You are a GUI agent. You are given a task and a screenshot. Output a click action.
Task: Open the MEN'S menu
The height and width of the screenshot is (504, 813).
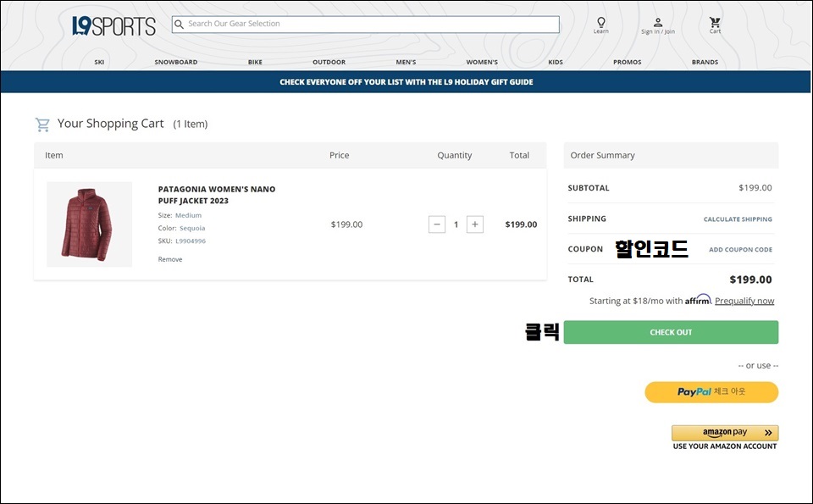coord(406,62)
